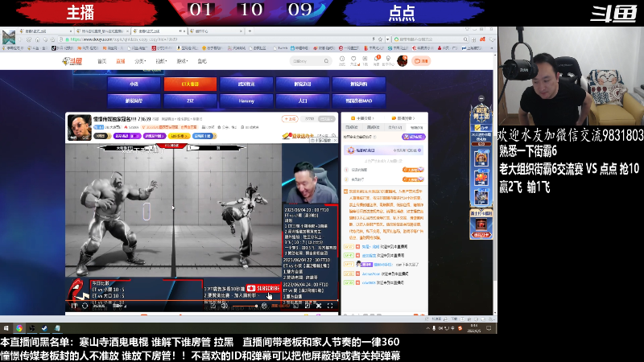The image size is (644, 362).
Task: Expand the fourth nav dropdown in the site header
Action: (161, 61)
